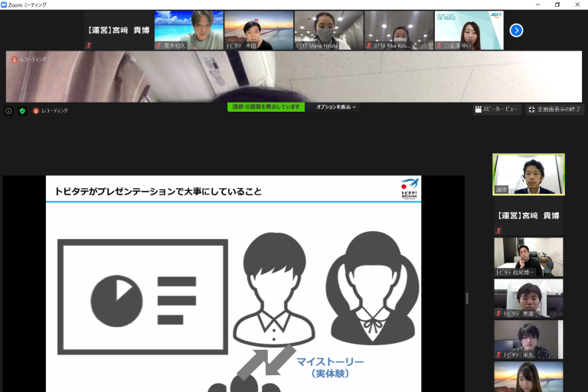
Task: Click the red recording indicator icon
Action: coord(35,110)
